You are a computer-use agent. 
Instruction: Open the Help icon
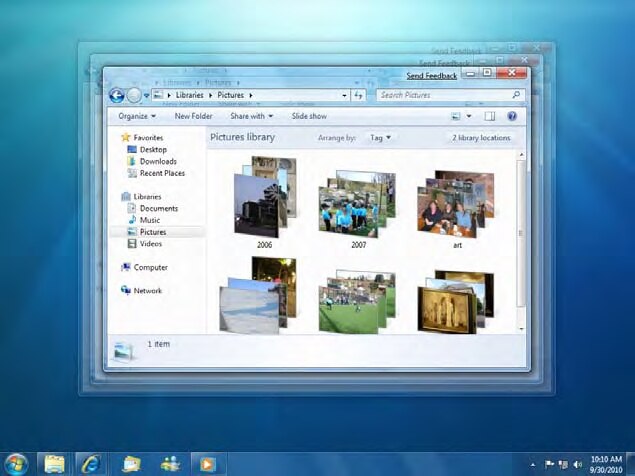click(x=512, y=116)
